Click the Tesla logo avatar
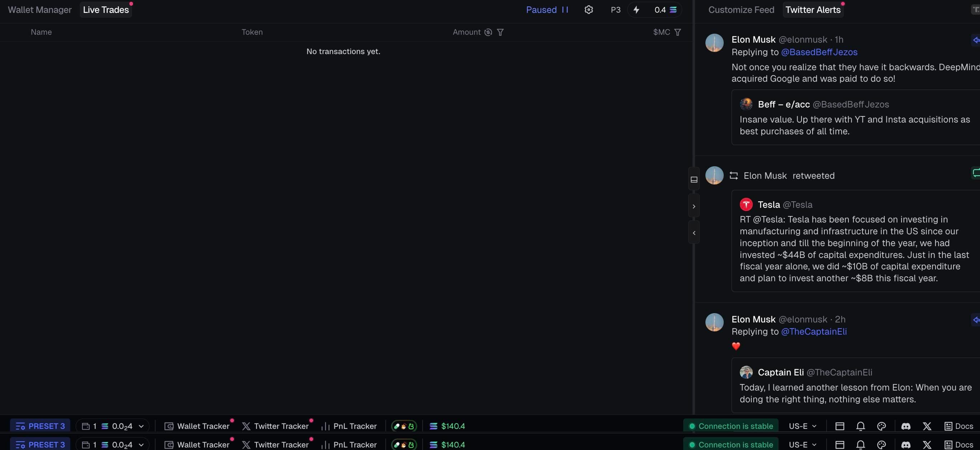980x450 pixels. [746, 205]
